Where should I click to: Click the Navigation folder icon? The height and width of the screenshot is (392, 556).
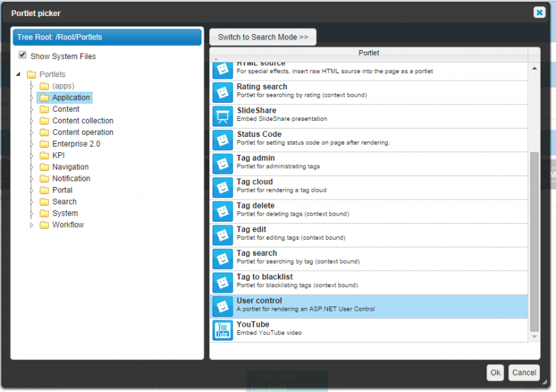tap(44, 167)
